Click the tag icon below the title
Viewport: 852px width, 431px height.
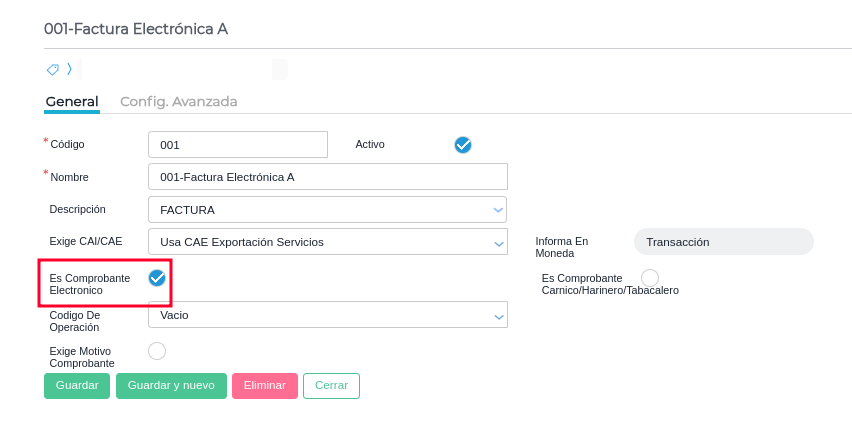[53, 70]
